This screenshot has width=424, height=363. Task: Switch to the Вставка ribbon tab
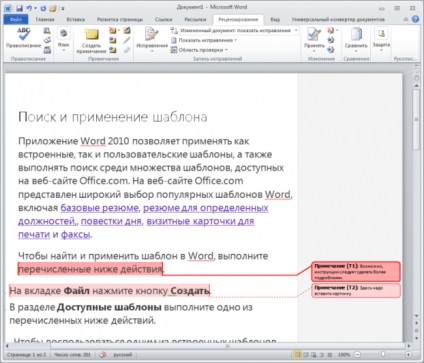(75, 19)
